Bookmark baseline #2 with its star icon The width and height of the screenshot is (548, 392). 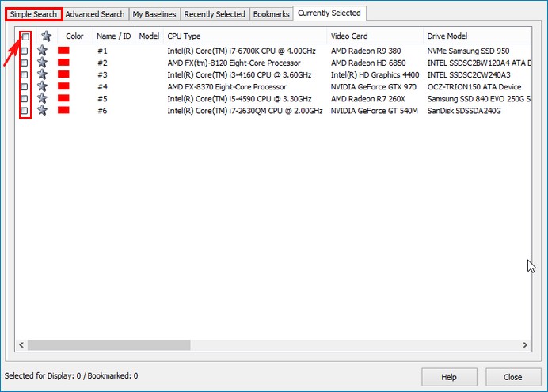(x=42, y=63)
